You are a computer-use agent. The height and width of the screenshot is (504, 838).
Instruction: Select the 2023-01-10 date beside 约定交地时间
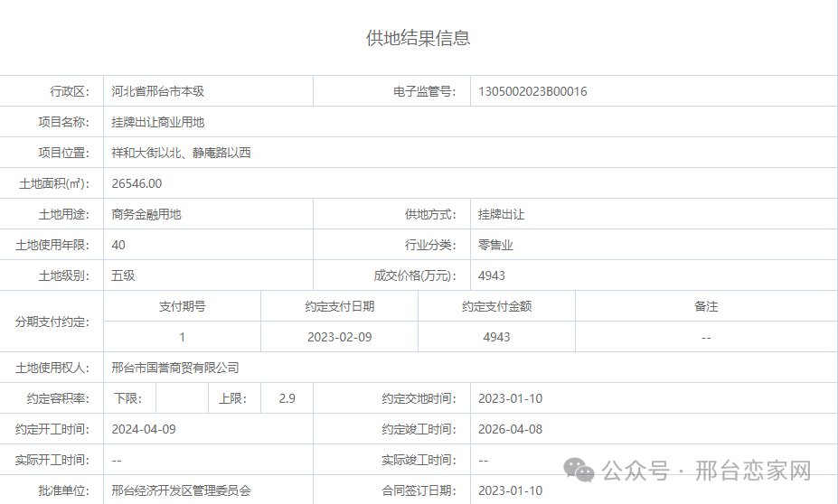click(511, 398)
